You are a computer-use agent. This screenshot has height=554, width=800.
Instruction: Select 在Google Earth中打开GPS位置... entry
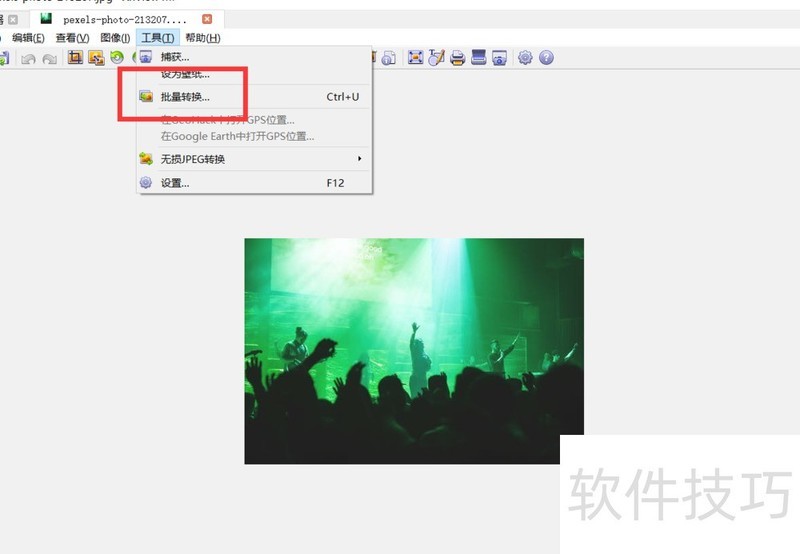[255, 136]
